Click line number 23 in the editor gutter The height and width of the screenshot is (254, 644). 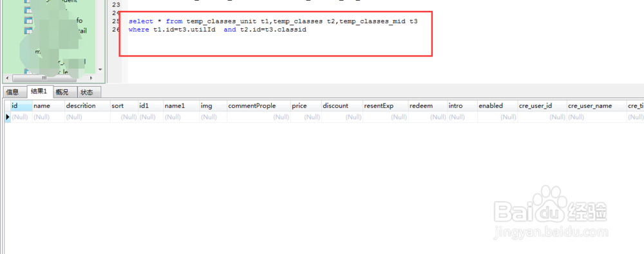tap(116, 5)
